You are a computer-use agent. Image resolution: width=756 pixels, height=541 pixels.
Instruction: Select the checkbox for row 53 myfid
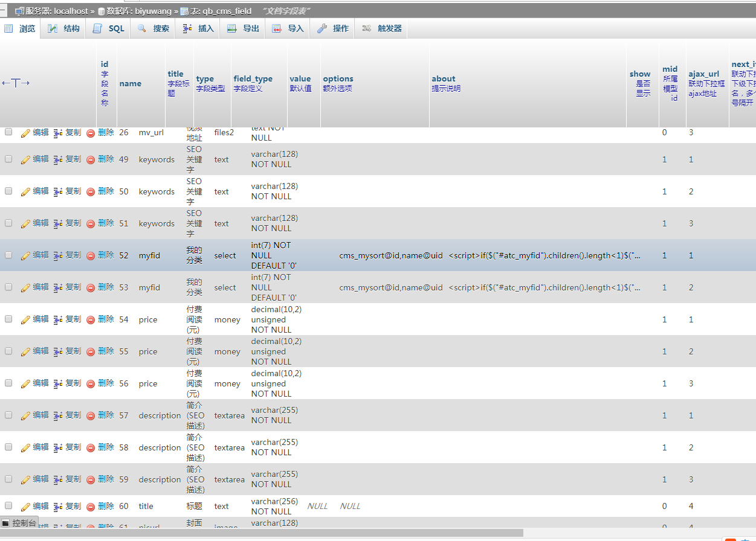point(8,287)
